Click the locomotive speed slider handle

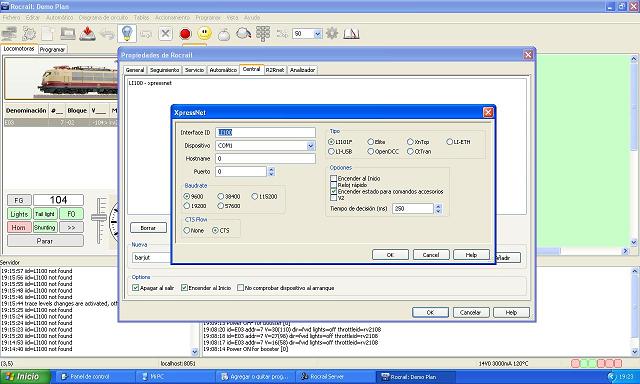point(99,218)
